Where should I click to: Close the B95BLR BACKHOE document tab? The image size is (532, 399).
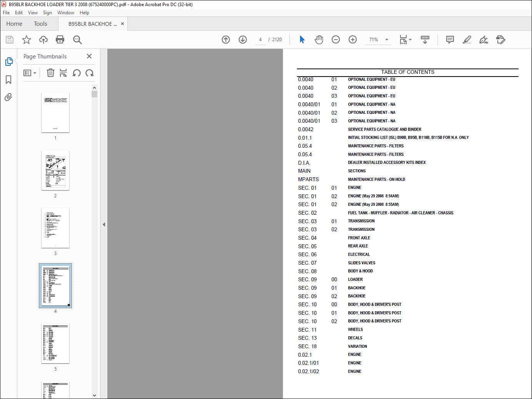click(123, 24)
